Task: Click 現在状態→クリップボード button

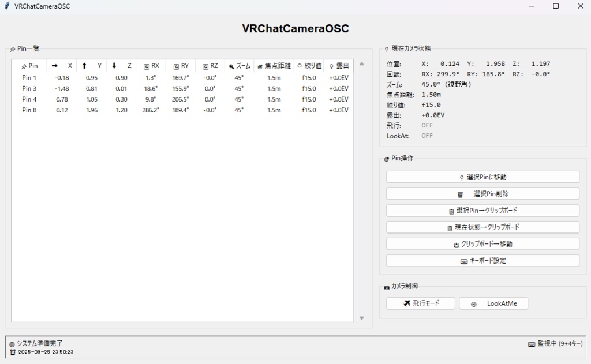Action: tap(482, 227)
